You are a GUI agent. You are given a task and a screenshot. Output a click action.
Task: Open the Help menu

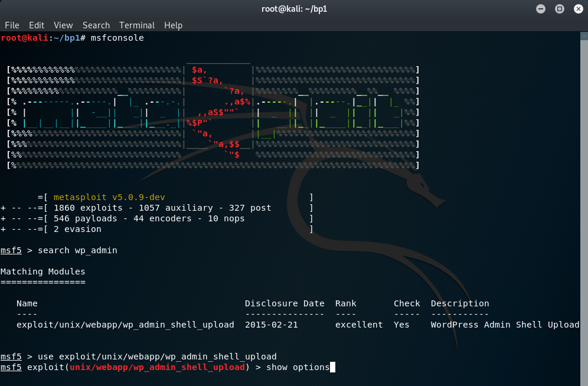click(173, 25)
